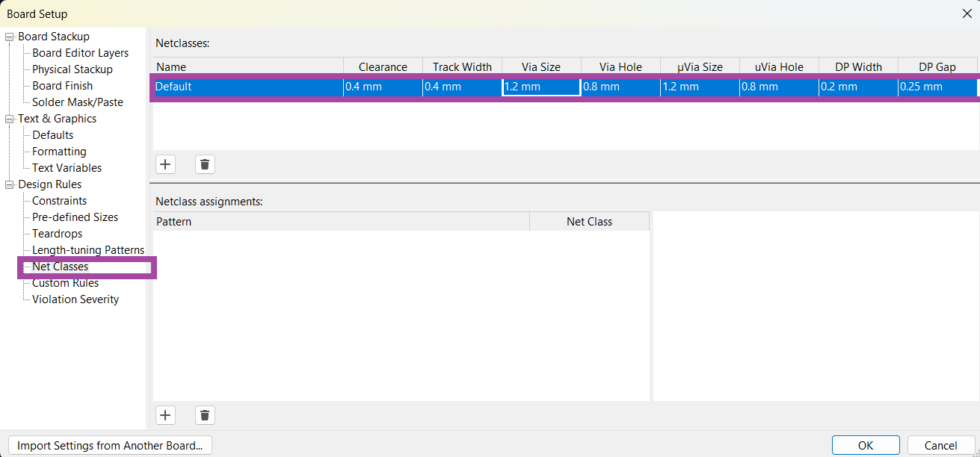Click the Default netclass Track Width cell

462,87
